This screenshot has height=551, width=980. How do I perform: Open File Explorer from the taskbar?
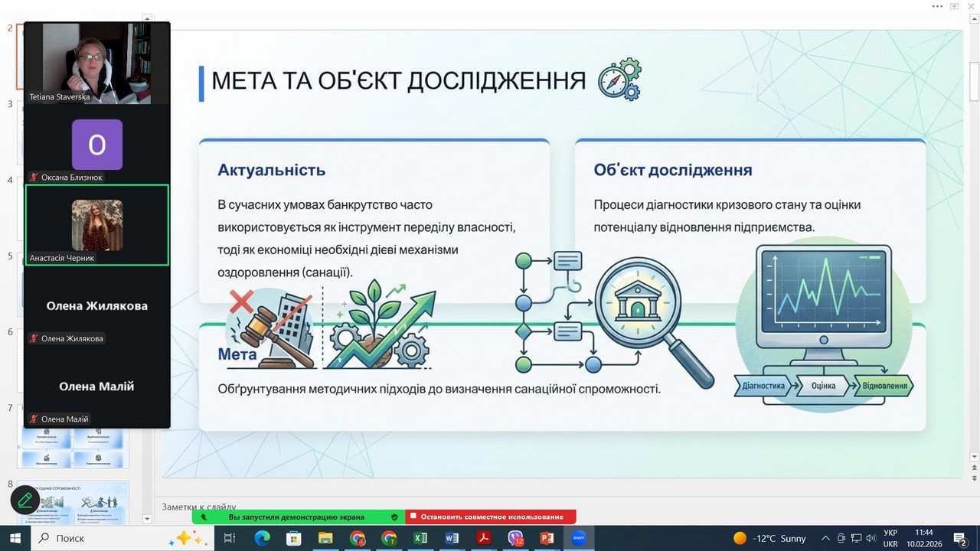coord(325,538)
